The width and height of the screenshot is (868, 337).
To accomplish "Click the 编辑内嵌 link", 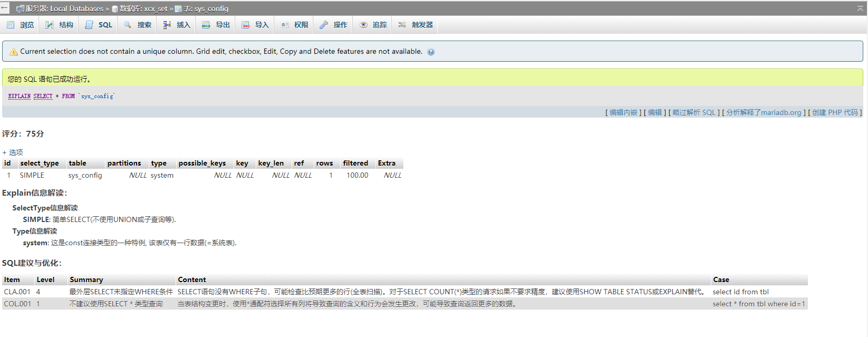I will [623, 112].
